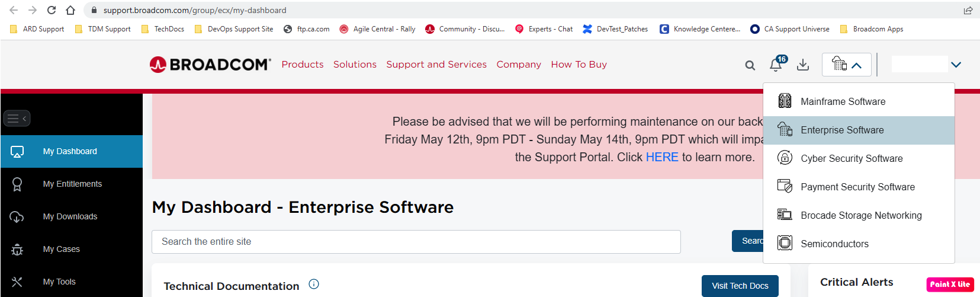Click the Technical Documentation info icon
This screenshot has height=297, width=980.
(x=314, y=284)
